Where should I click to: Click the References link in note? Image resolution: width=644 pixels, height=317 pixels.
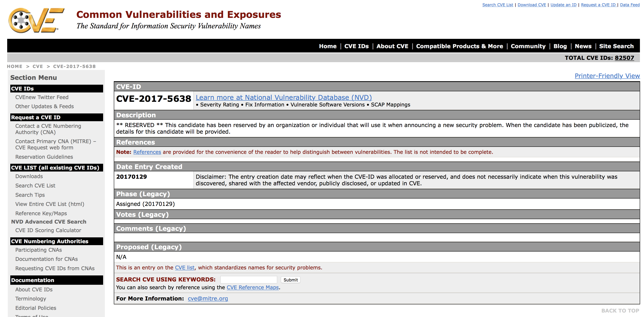(147, 152)
